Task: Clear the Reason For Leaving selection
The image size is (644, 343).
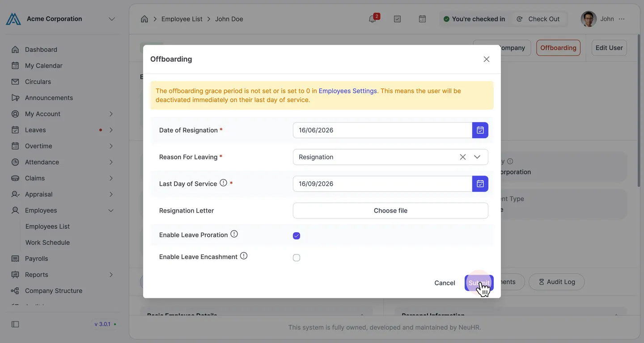Action: pyautogui.click(x=463, y=157)
